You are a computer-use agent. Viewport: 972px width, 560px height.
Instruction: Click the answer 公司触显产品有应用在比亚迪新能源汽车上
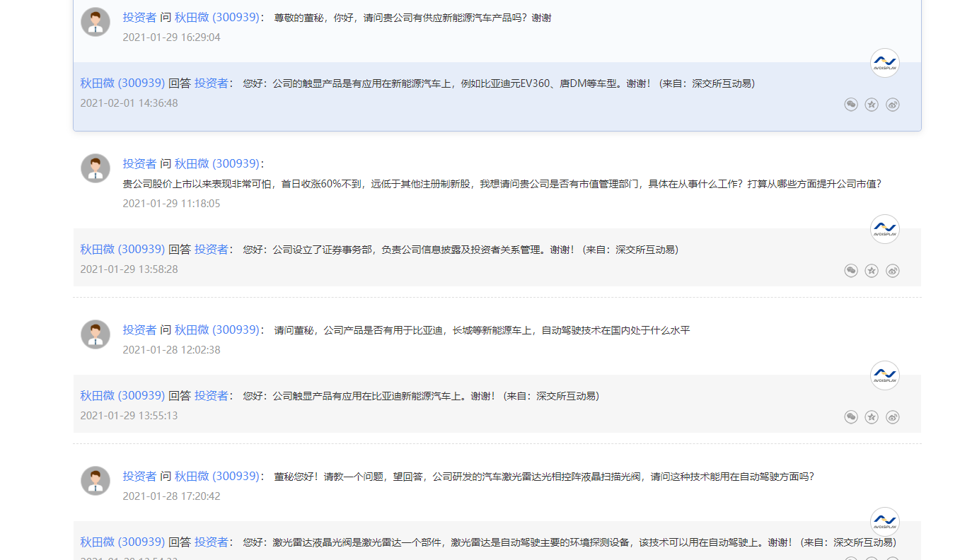click(421, 396)
